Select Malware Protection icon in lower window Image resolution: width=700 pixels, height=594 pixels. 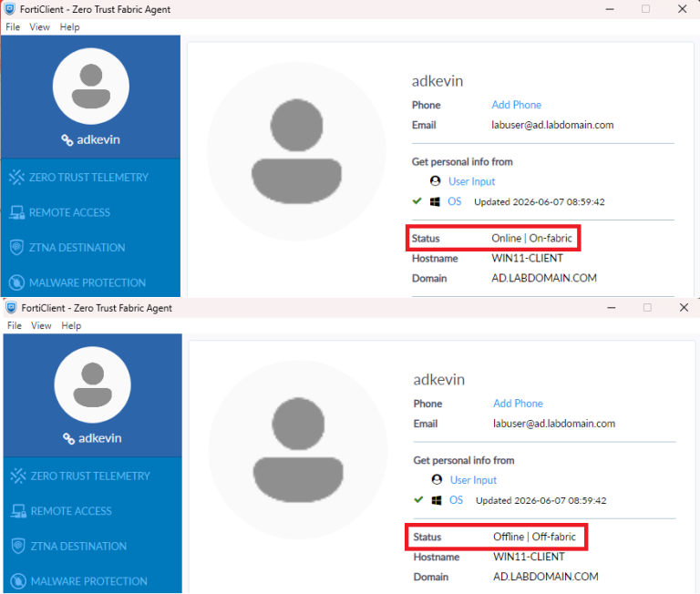(x=18, y=581)
